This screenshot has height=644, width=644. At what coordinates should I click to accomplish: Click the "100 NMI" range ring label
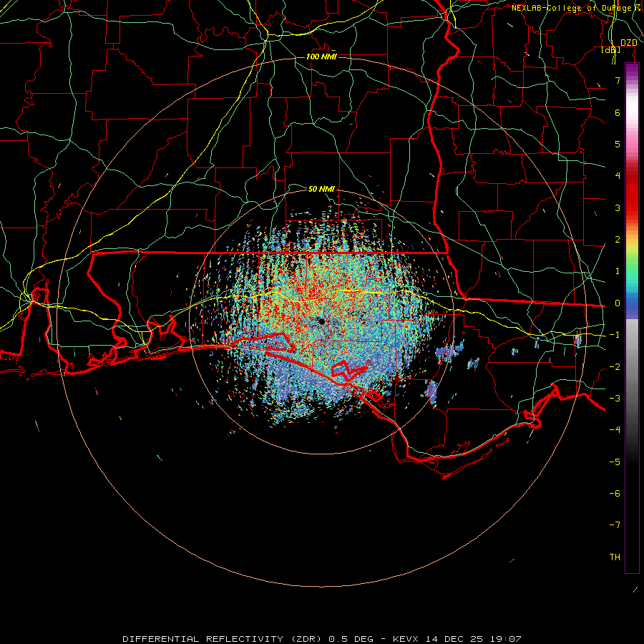[321, 57]
